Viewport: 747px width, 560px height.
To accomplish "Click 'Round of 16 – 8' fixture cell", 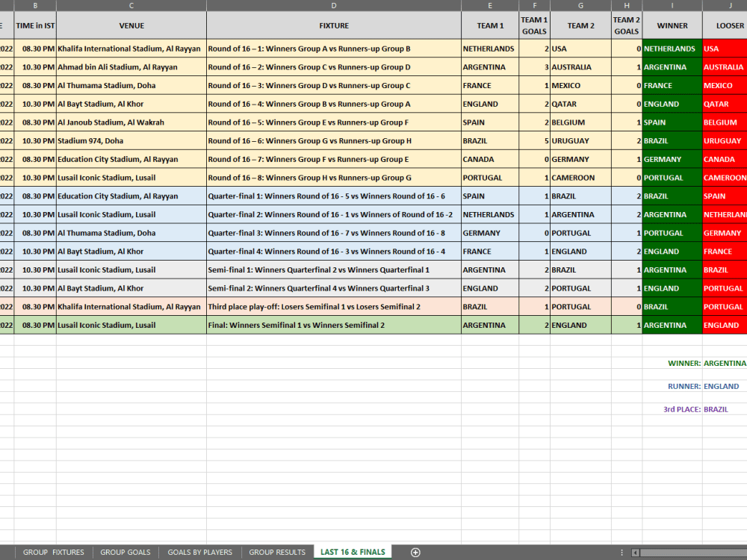I will (333, 178).
